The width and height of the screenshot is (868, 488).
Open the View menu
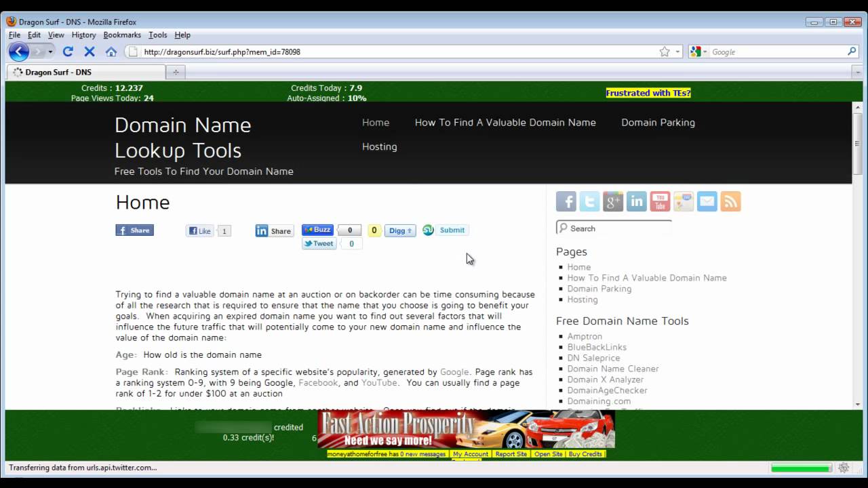coord(56,35)
